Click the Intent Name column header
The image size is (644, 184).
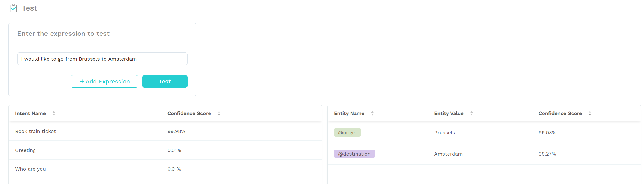click(x=30, y=113)
